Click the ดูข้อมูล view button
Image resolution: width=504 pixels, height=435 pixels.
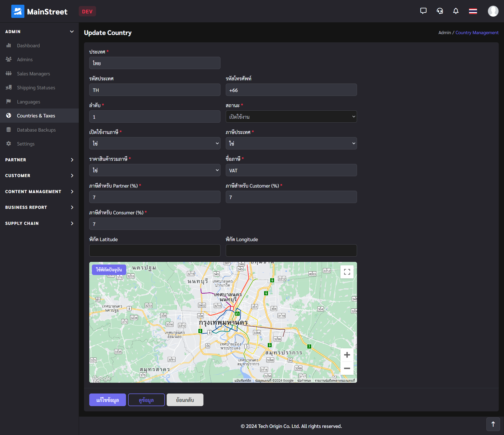pos(146,400)
